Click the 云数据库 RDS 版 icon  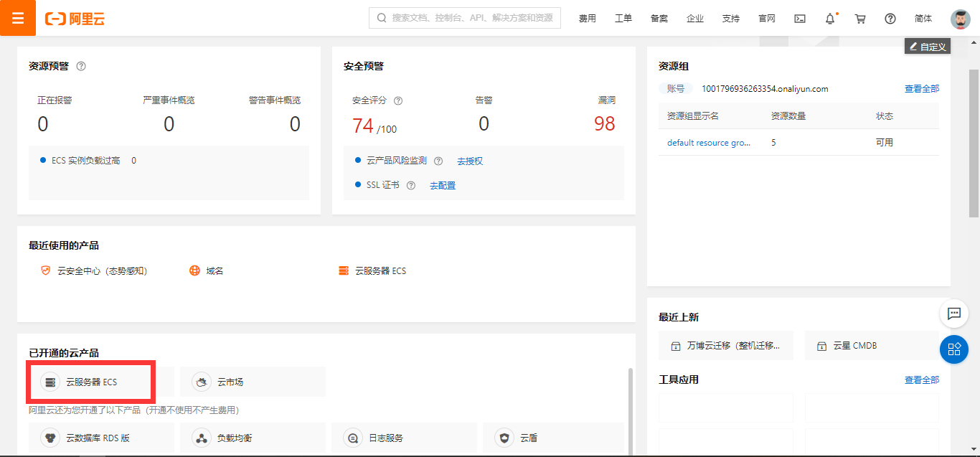[50, 438]
